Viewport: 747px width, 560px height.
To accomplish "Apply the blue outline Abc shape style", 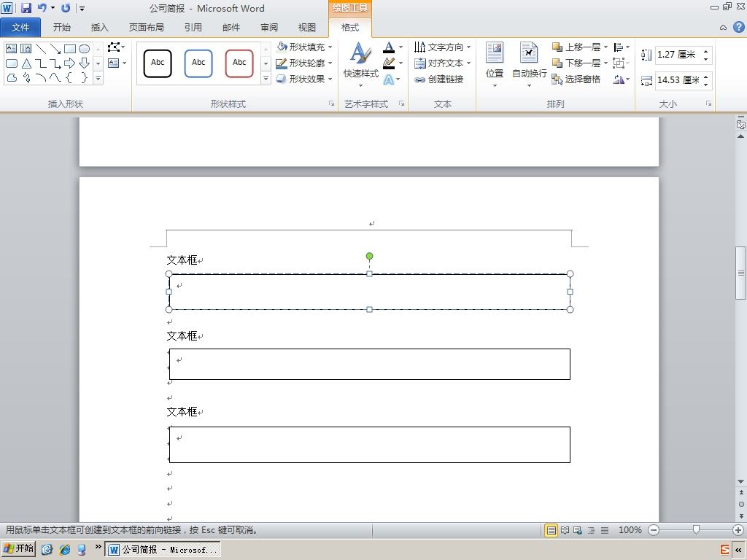I will (x=198, y=63).
